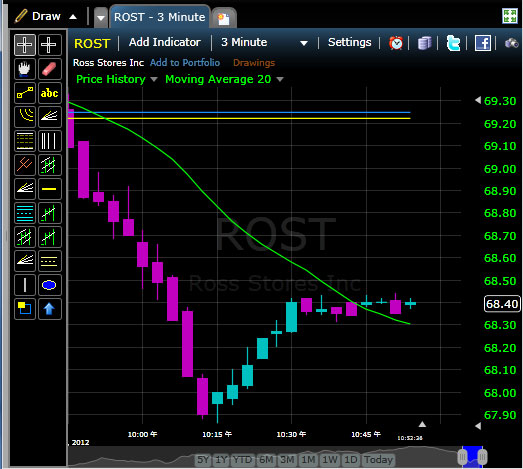Image resolution: width=523 pixels, height=469 pixels.
Task: Select the 1M range
Action: click(308, 460)
